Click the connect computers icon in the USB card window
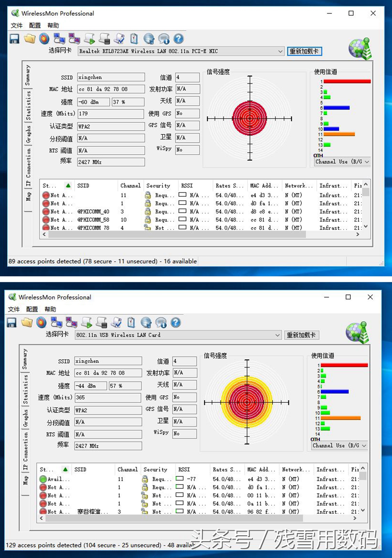The height and width of the screenshot is (558, 392). [x=56, y=323]
